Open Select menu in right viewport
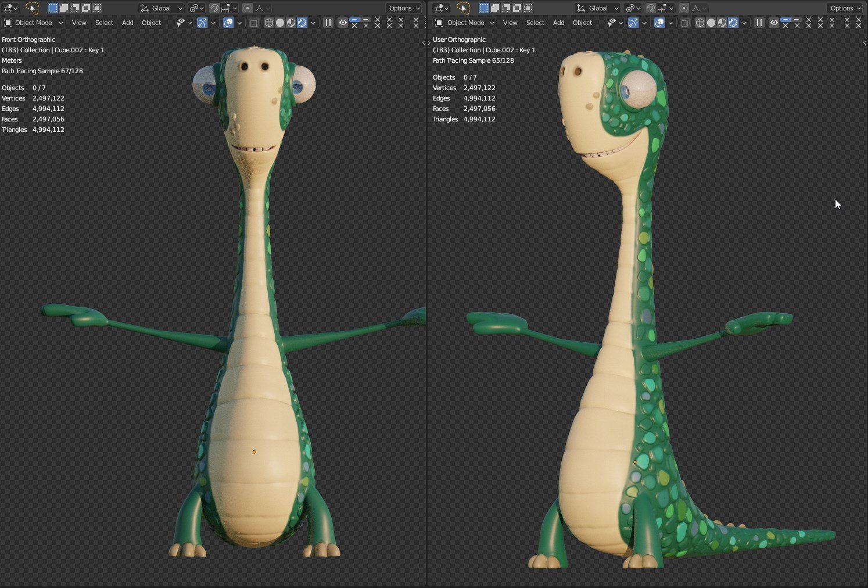 [x=535, y=23]
